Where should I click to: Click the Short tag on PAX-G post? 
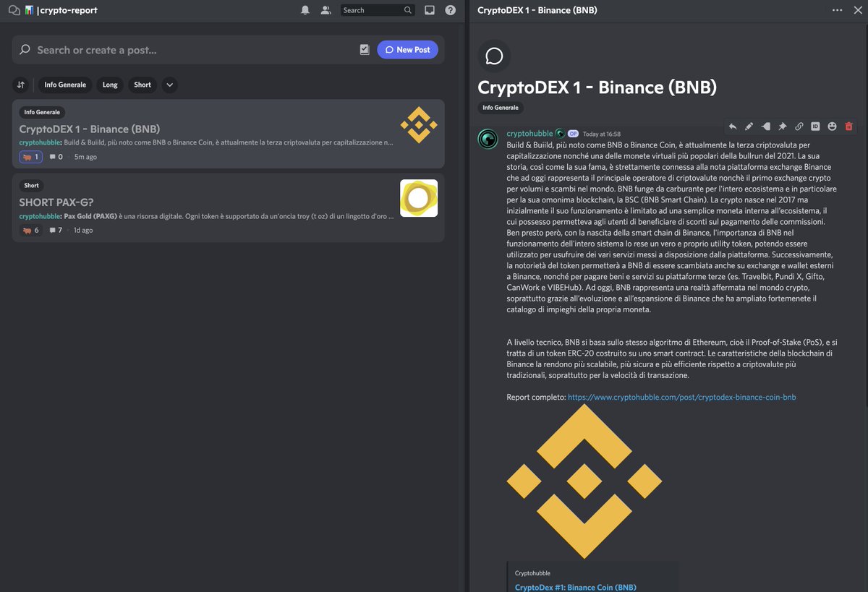point(32,186)
